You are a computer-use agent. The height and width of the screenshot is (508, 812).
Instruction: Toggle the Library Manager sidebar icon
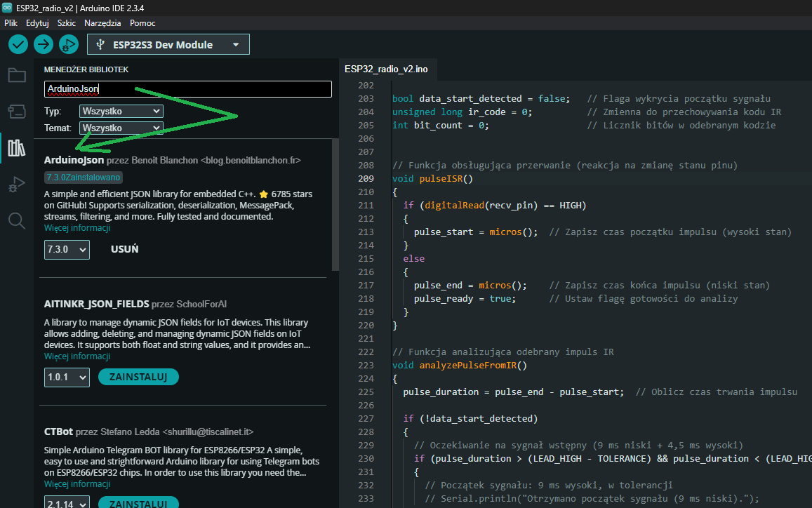[17, 148]
